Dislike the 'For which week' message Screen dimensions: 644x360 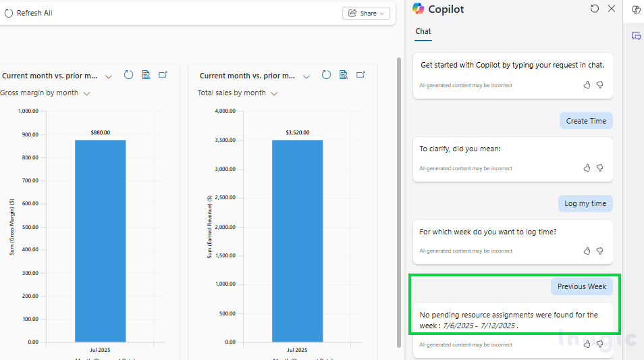tap(599, 251)
